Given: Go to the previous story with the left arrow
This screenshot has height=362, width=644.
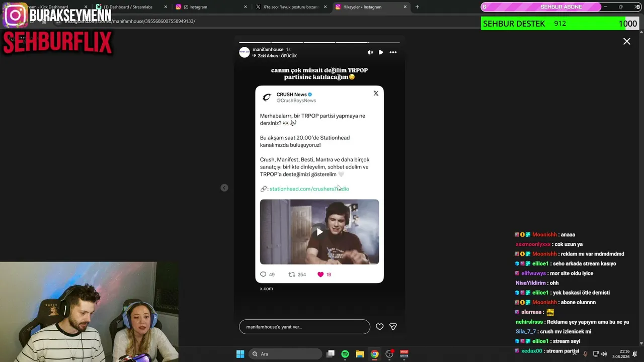Looking at the screenshot, I should 224,188.
